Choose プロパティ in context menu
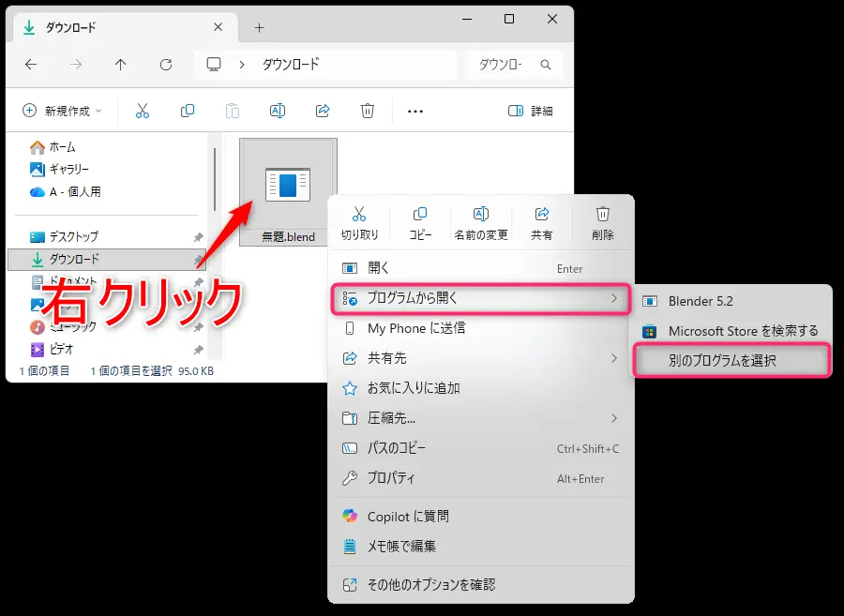Viewport: 844px width, 616px height. (x=481, y=478)
